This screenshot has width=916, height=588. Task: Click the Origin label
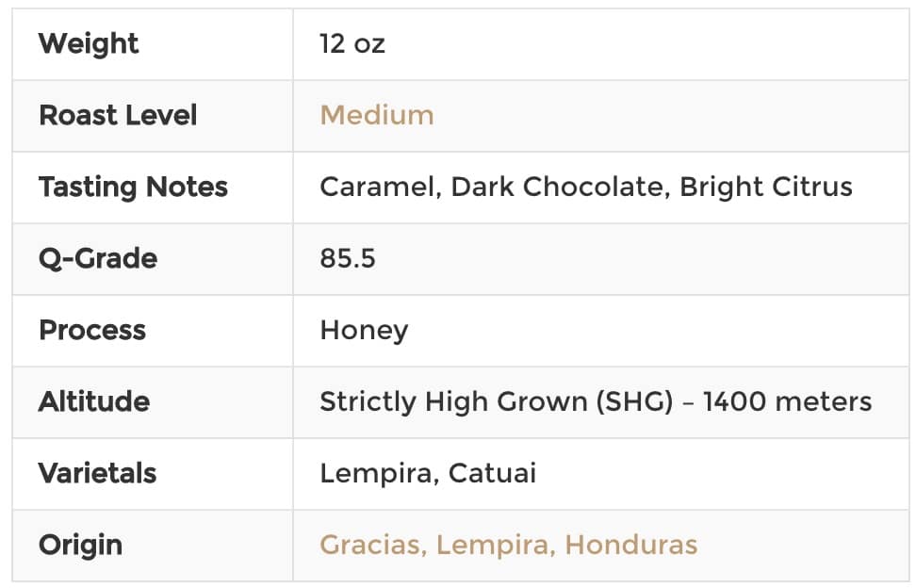[81, 546]
